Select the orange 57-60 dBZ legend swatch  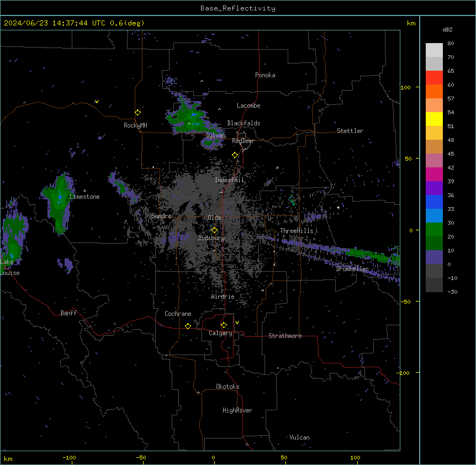pos(434,91)
